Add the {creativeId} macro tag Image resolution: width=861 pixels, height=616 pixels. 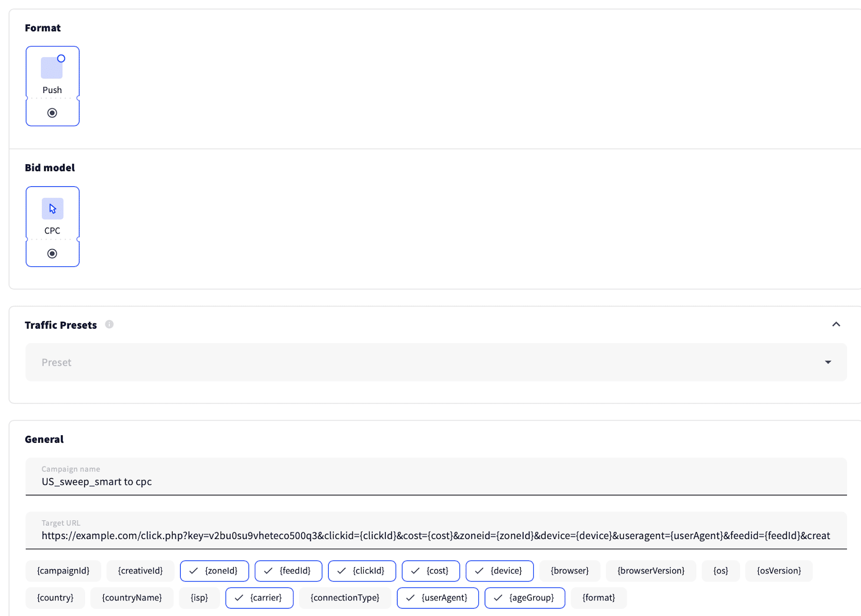coord(140,571)
